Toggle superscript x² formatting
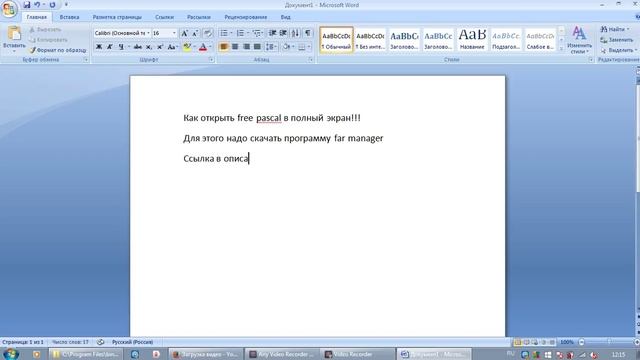Viewport: 640px width, 360px height. 160,47
